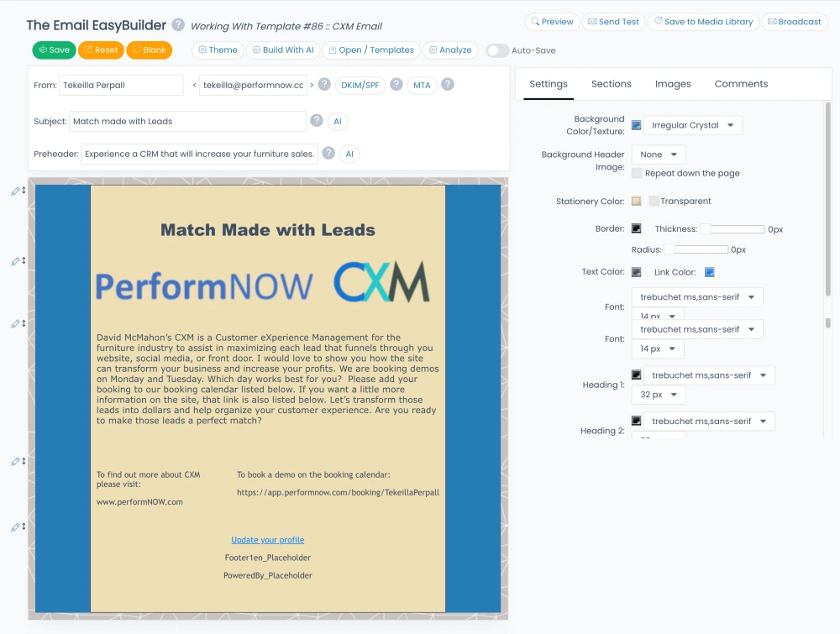The height and width of the screenshot is (634, 840).
Task: Click the AI button beside the Preheader field
Action: coord(349,154)
